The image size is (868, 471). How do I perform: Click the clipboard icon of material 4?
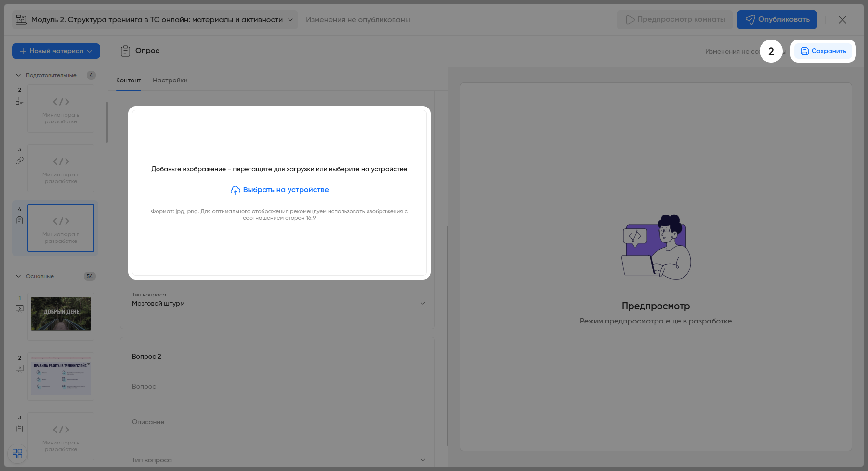point(19,220)
